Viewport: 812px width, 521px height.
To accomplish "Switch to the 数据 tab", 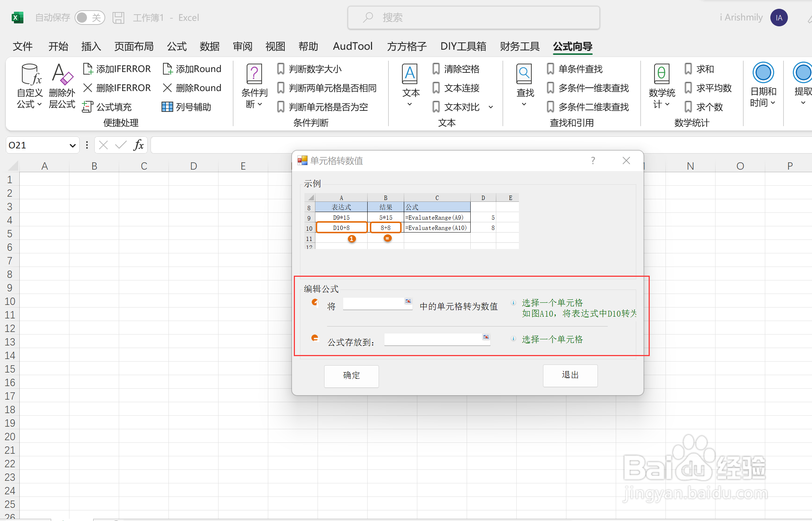I will [210, 46].
